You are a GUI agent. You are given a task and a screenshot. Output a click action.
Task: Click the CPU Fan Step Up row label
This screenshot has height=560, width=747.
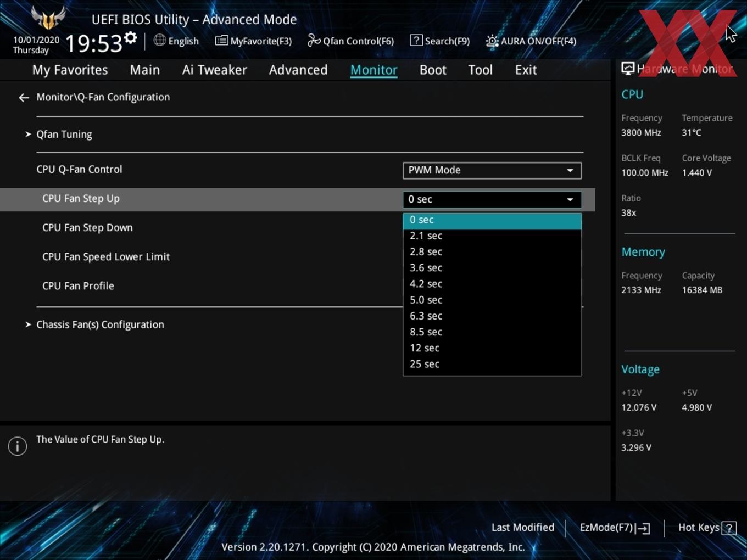click(x=81, y=199)
